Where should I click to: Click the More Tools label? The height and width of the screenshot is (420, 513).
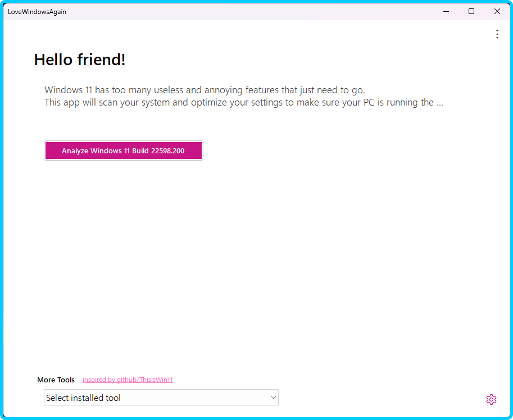[x=56, y=380]
